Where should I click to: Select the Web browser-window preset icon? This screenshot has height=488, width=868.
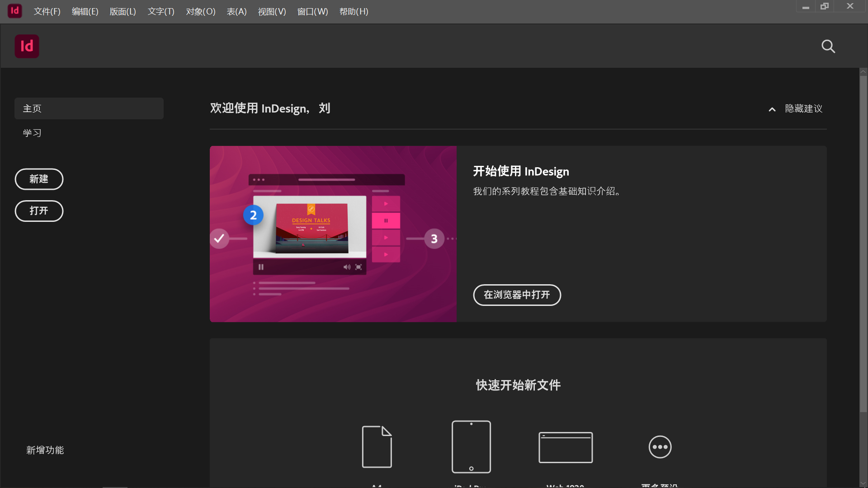[566, 447]
